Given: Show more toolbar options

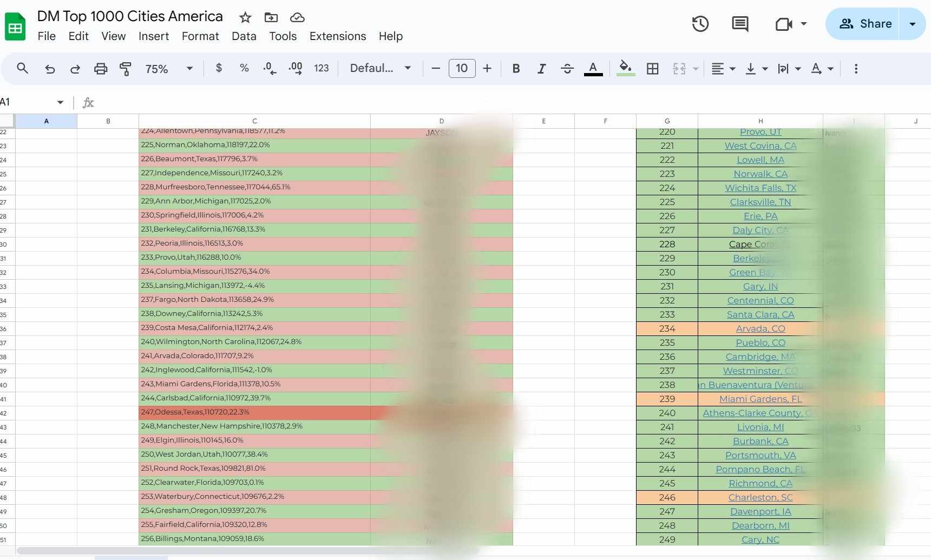Looking at the screenshot, I should pyautogui.click(x=856, y=68).
